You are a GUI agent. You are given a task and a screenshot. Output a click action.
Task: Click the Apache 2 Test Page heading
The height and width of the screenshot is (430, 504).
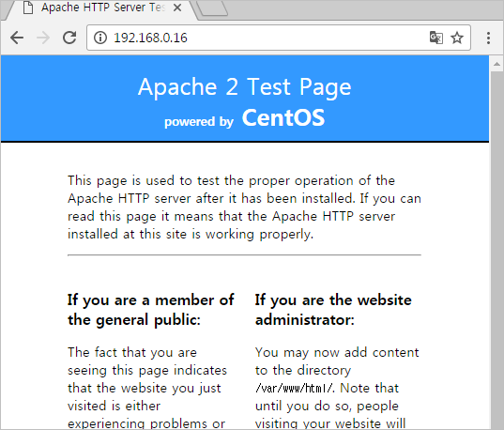tap(245, 87)
